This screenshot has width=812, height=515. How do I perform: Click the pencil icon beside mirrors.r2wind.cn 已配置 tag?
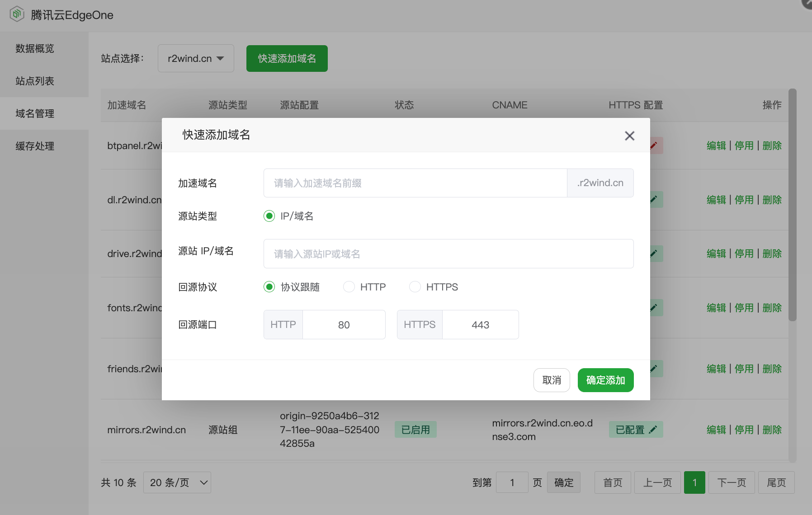tap(652, 429)
